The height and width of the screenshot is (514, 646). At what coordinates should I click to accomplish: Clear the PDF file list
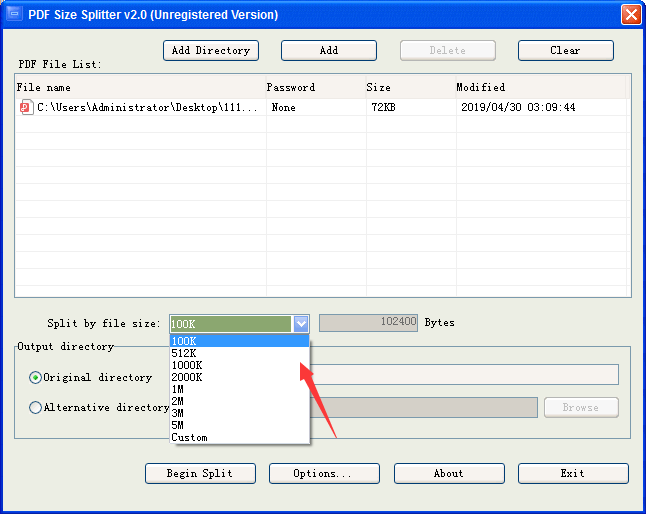click(x=566, y=50)
